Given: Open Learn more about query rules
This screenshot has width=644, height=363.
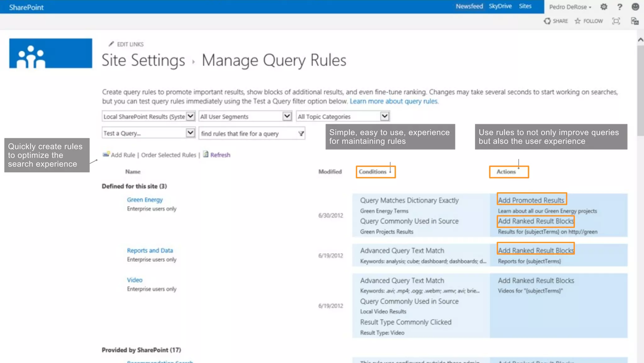Looking at the screenshot, I should [x=394, y=101].
